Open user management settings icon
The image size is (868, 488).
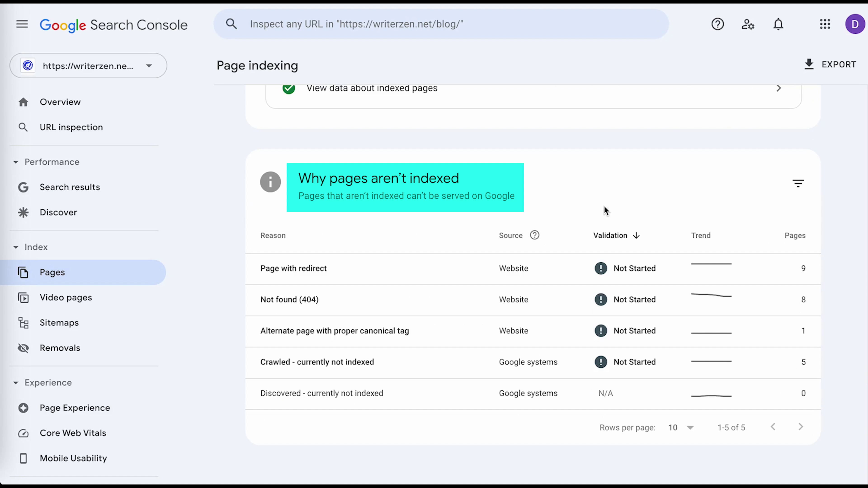[748, 24]
